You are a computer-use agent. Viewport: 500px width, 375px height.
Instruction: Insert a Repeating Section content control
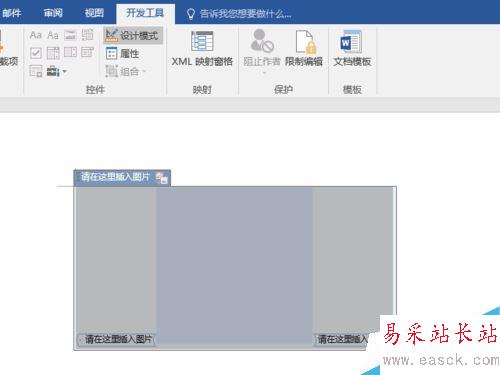tap(36, 71)
